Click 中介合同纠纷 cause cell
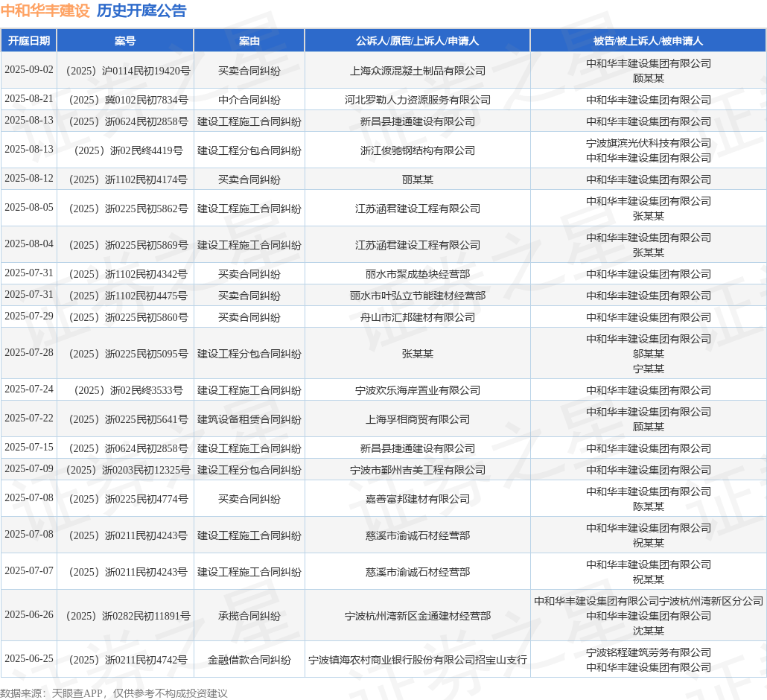The width and height of the screenshot is (767, 700). [x=249, y=100]
